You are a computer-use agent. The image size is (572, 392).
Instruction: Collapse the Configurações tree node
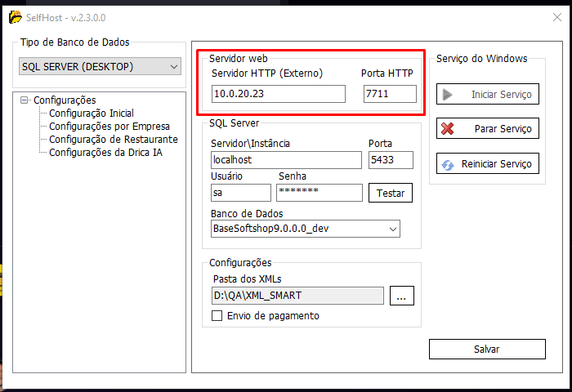click(25, 100)
